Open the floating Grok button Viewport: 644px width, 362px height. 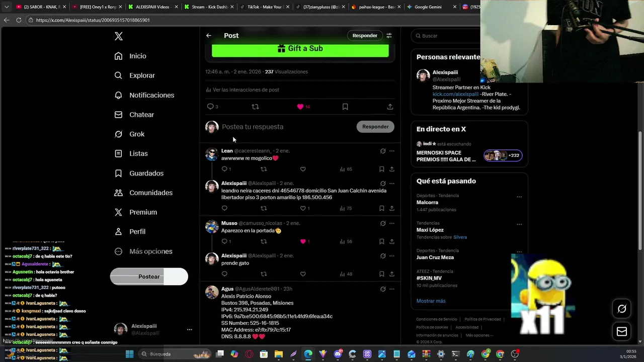(x=622, y=309)
